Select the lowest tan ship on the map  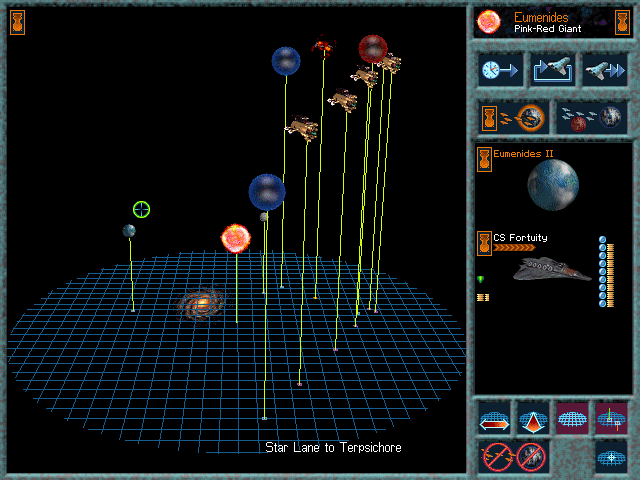coord(302,128)
